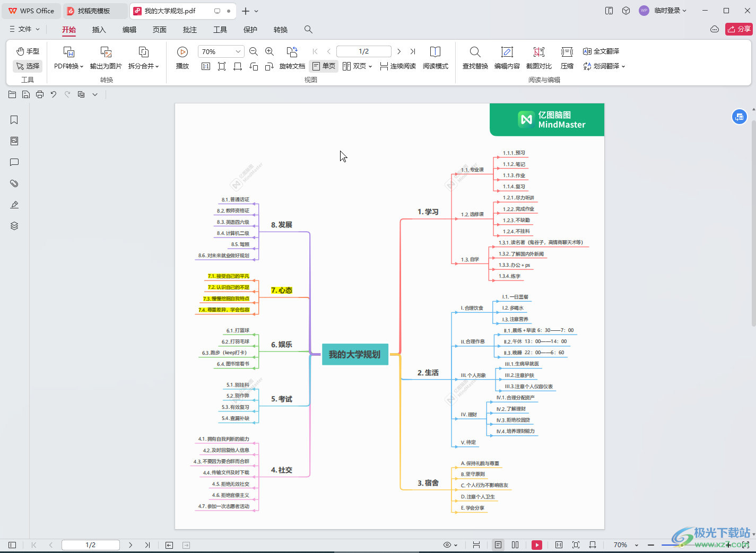The image size is (756, 553).
Task: Click zoom slider track in status bar
Action: click(x=692, y=545)
